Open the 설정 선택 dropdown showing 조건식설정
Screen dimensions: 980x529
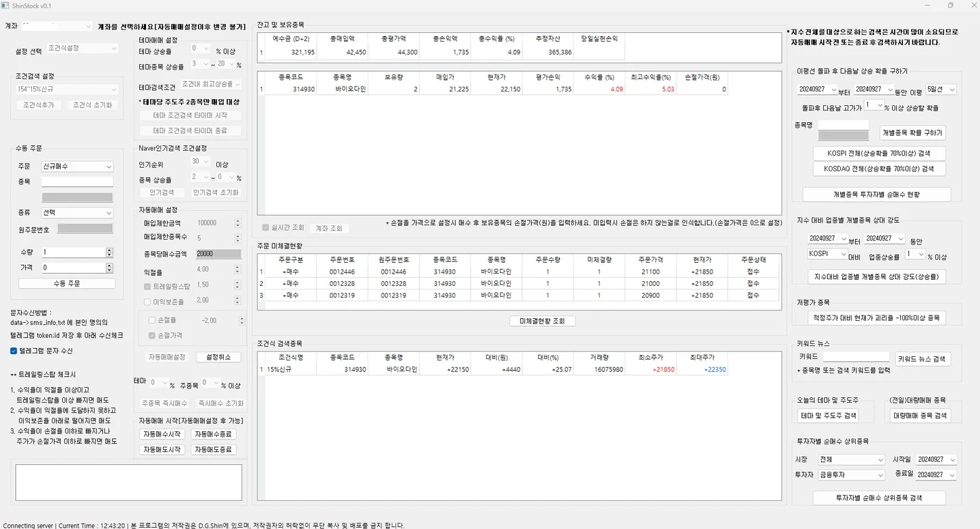[83, 48]
